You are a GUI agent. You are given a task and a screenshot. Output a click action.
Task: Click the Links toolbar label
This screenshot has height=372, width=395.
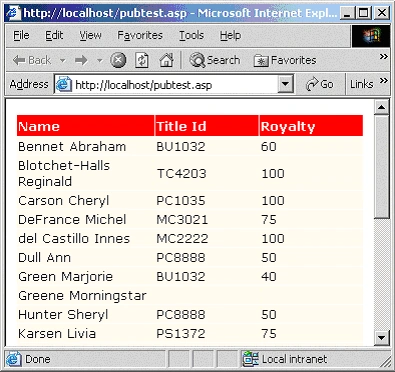pos(362,84)
